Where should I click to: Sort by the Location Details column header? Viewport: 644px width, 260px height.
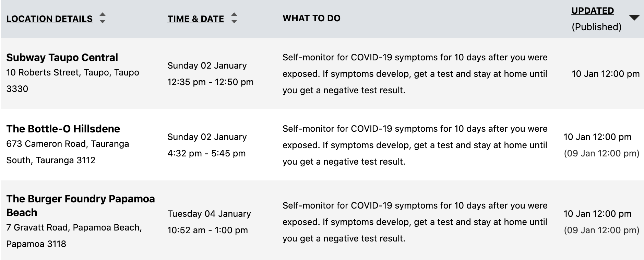point(49,19)
